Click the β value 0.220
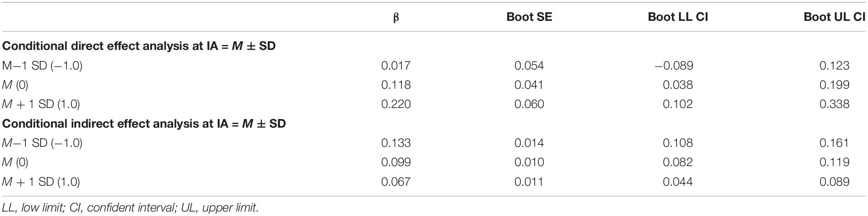 396,104
